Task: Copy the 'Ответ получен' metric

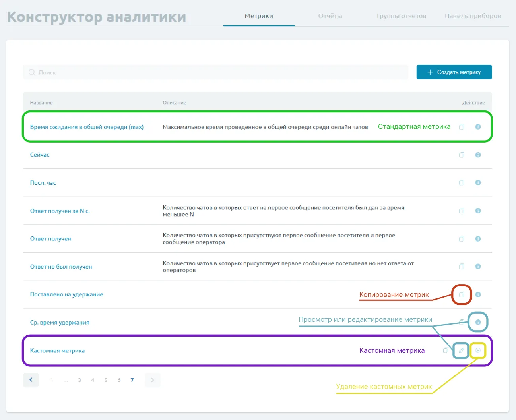Action: coord(462,238)
